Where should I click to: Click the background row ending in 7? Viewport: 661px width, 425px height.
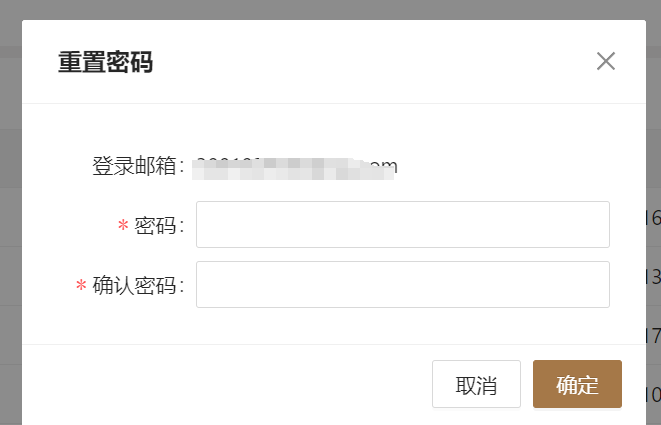point(653,336)
